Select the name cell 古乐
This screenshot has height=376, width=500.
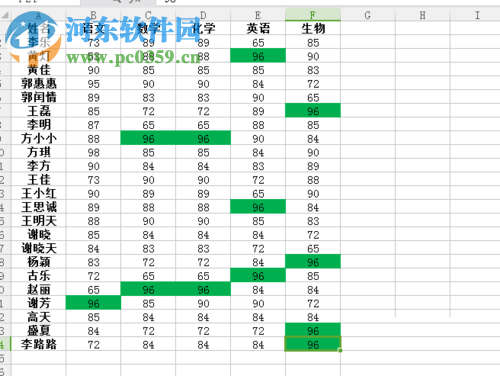pos(39,276)
